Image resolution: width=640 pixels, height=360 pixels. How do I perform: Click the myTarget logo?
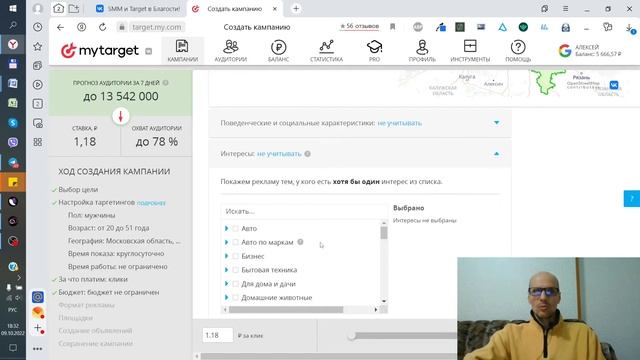point(100,51)
